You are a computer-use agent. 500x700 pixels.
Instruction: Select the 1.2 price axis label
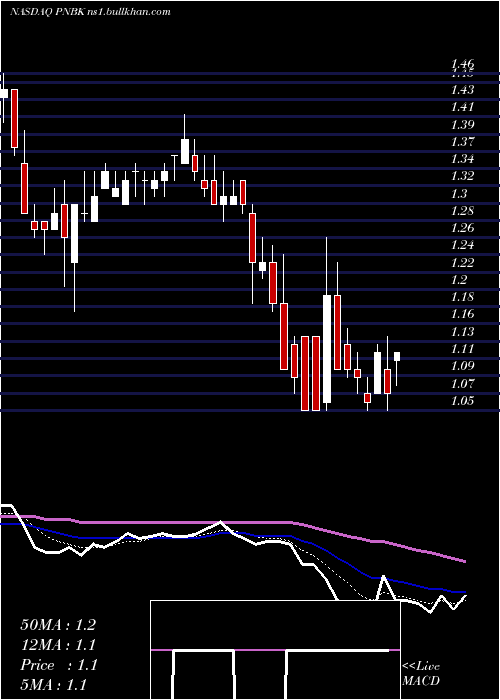tap(459, 280)
